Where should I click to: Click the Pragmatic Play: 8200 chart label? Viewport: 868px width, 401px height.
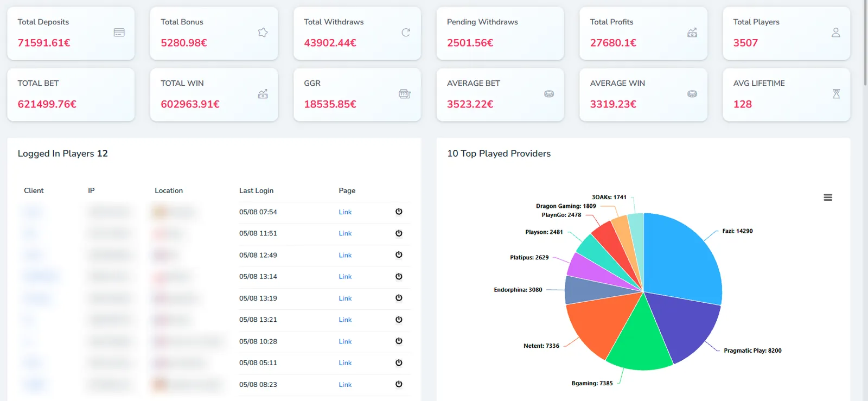point(752,351)
